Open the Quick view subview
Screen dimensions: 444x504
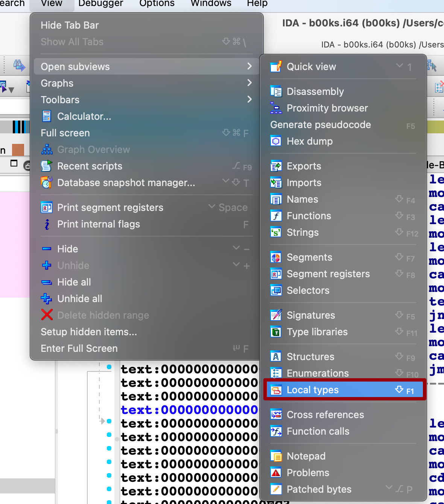click(x=343, y=67)
